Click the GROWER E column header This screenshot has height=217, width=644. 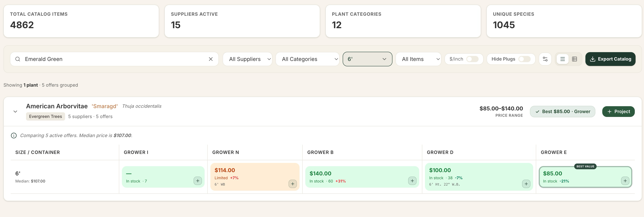pos(554,152)
